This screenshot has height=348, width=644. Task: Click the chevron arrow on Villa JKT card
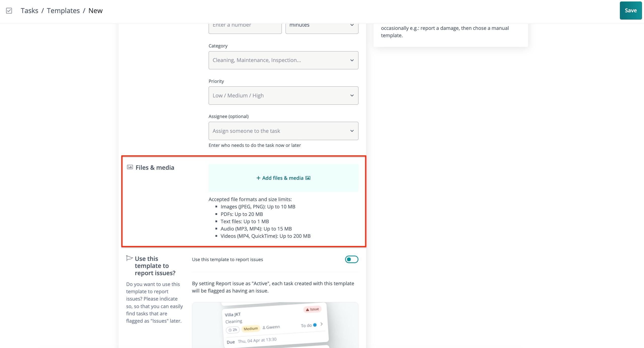point(321,324)
